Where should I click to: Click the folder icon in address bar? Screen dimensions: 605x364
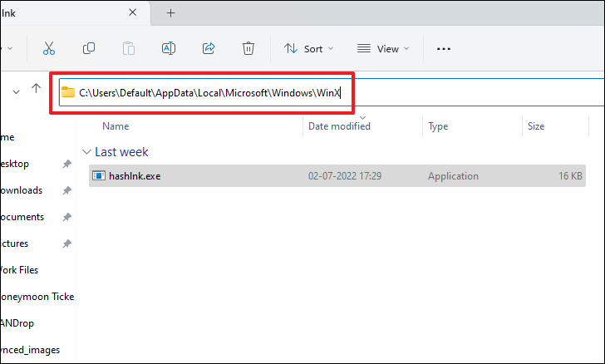[68, 92]
